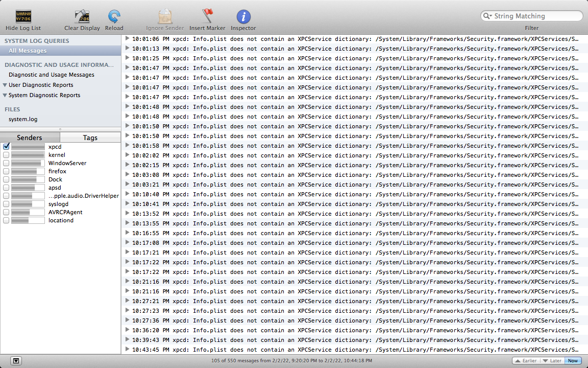Select the Insert Marker icon
The image size is (588, 368).
(x=207, y=15)
